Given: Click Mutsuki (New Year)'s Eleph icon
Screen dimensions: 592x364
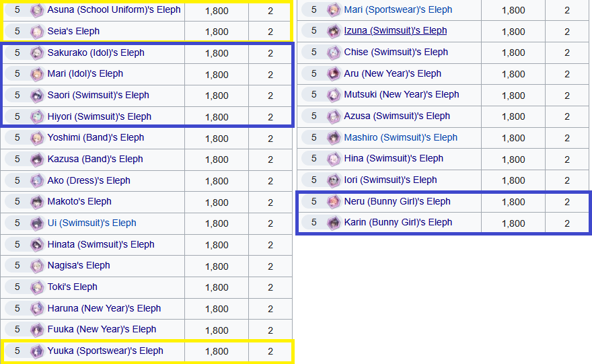Looking at the screenshot, I should click(334, 95).
